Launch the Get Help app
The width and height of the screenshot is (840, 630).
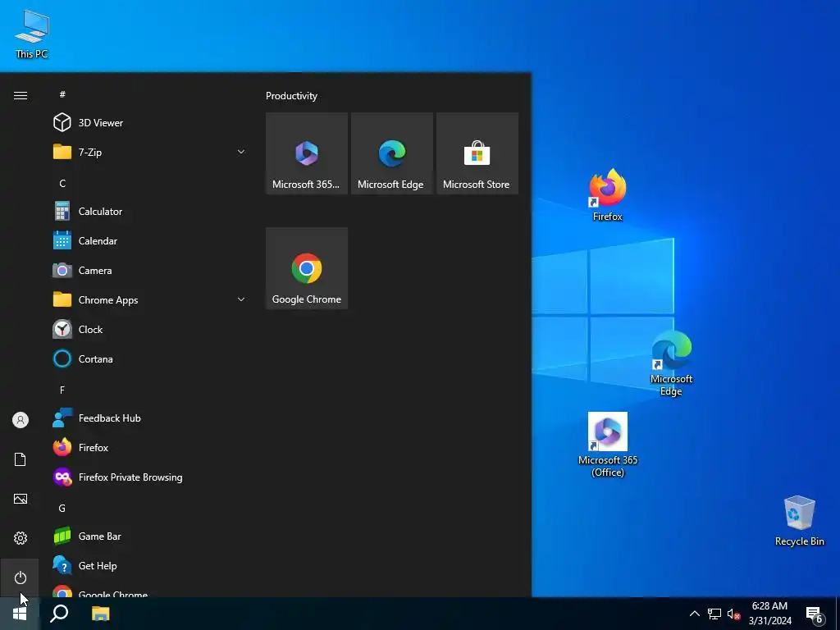pos(149,565)
